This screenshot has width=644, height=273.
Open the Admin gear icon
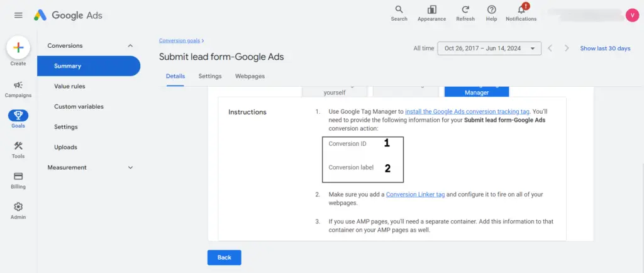18,211
